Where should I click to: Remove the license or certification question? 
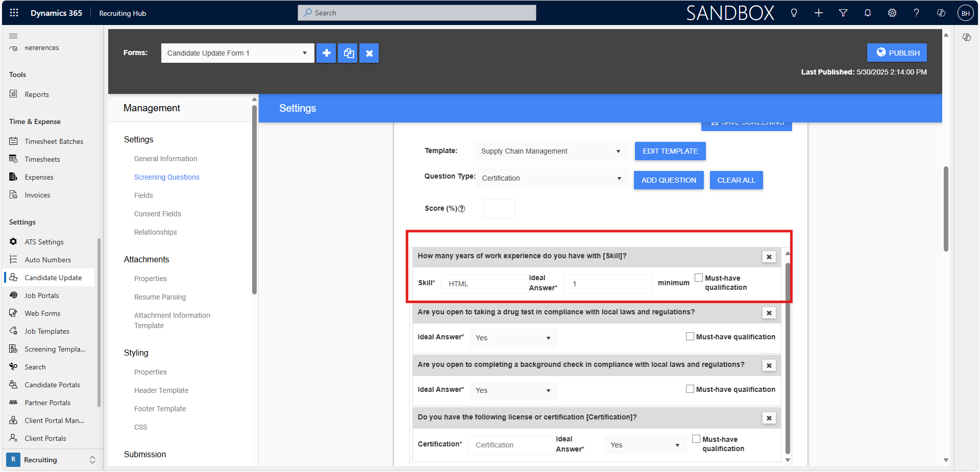pos(769,418)
